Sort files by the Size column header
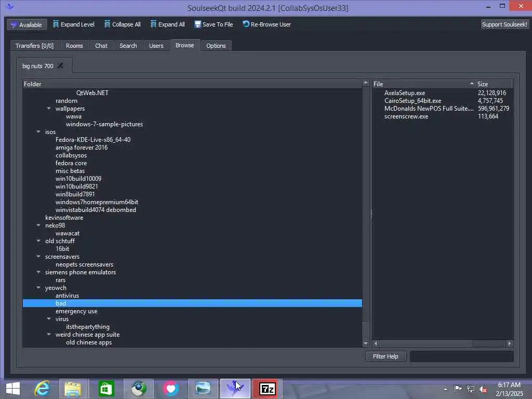This screenshot has width=532, height=399. (x=494, y=84)
